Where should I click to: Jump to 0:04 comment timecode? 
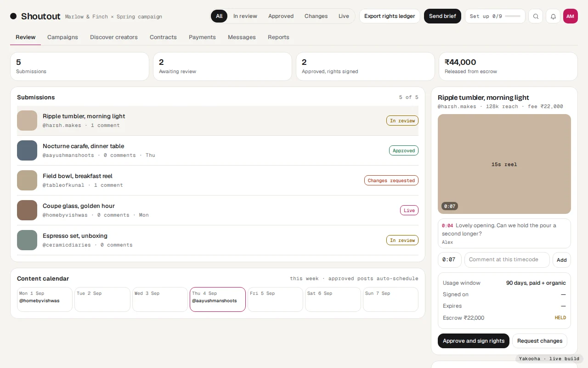point(447,225)
